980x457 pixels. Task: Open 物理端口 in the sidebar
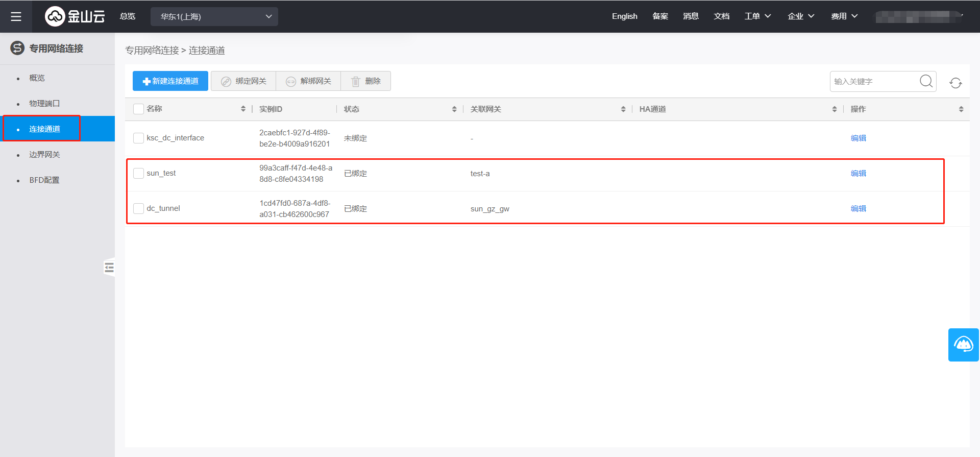[x=44, y=103]
